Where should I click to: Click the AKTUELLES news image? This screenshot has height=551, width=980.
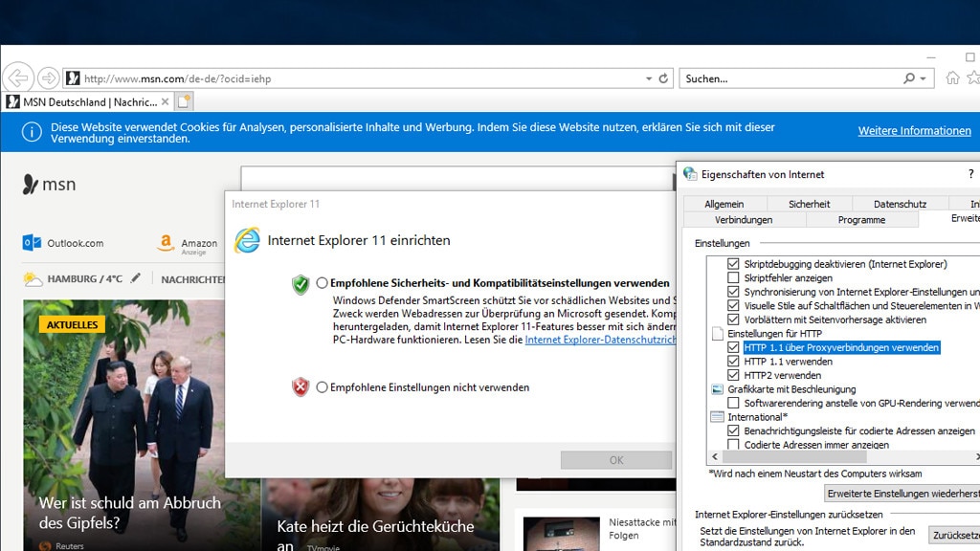[x=123, y=425]
